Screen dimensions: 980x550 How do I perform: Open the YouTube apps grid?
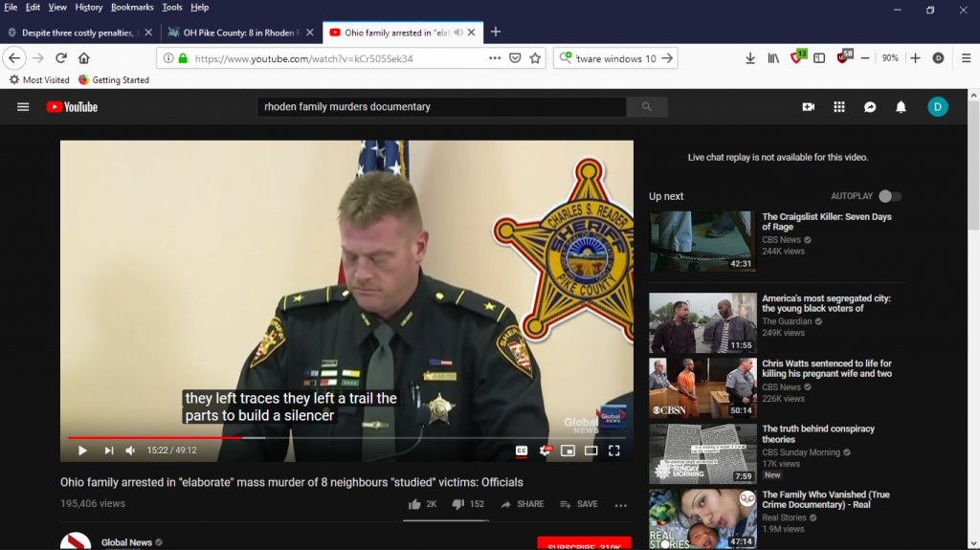[x=839, y=107]
